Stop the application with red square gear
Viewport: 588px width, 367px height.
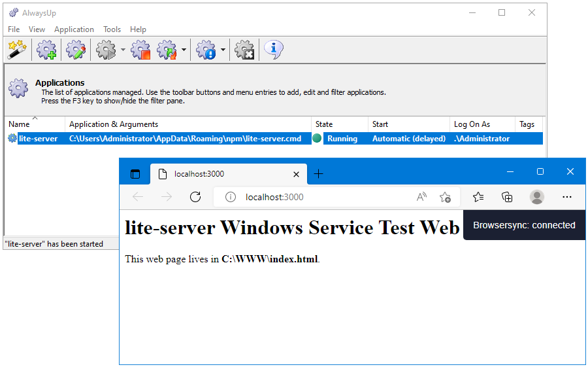[x=140, y=49]
